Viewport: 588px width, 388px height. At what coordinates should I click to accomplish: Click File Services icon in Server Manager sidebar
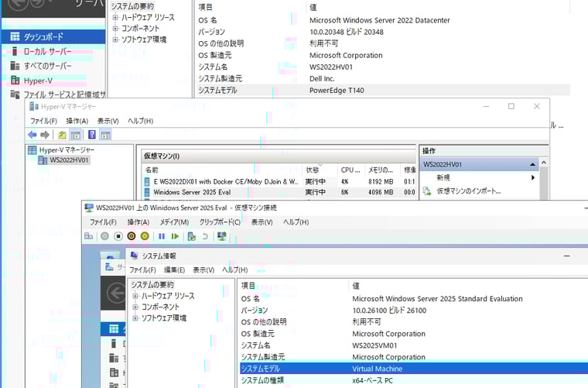pos(15,94)
